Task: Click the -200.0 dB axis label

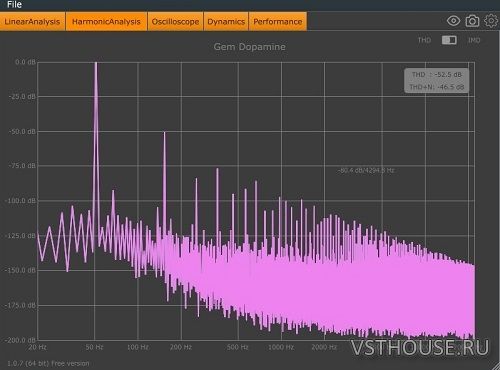Action: click(x=20, y=340)
